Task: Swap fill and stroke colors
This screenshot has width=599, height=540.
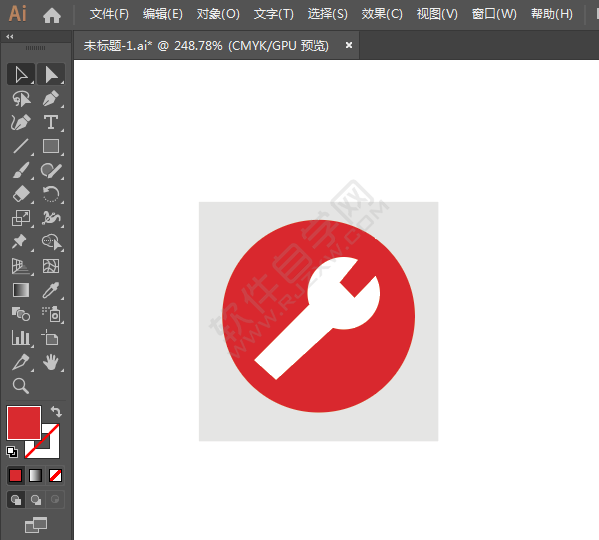Action: pos(56,411)
